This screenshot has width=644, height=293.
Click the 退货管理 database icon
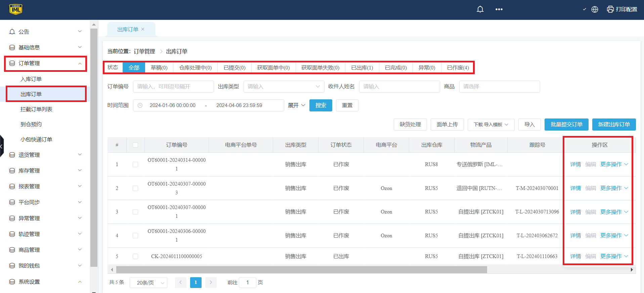tap(12, 155)
